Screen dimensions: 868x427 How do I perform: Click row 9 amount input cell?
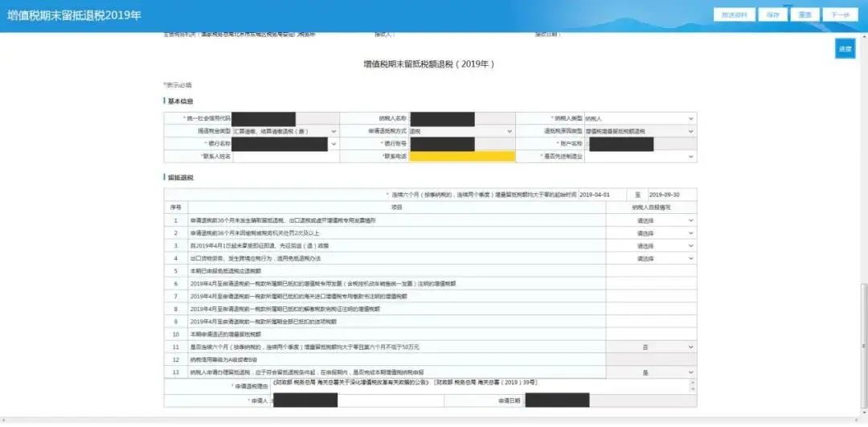(x=652, y=322)
